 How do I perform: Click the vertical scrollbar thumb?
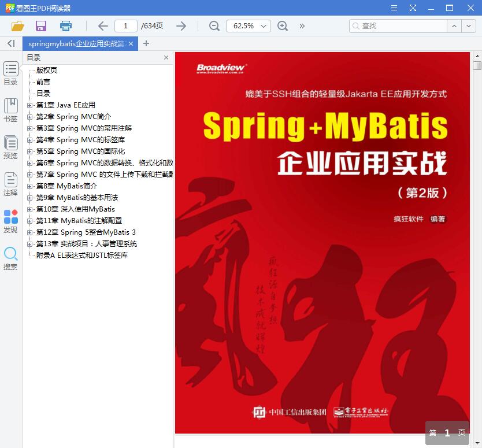[477, 65]
